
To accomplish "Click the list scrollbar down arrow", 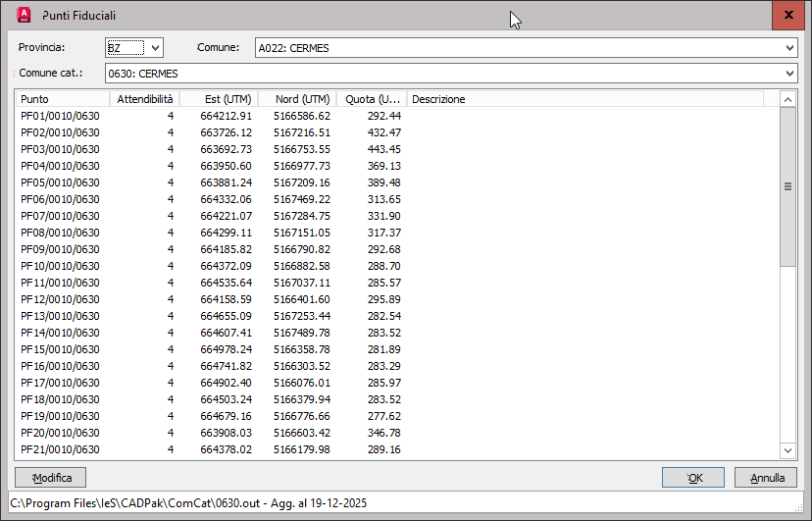I will (x=787, y=450).
